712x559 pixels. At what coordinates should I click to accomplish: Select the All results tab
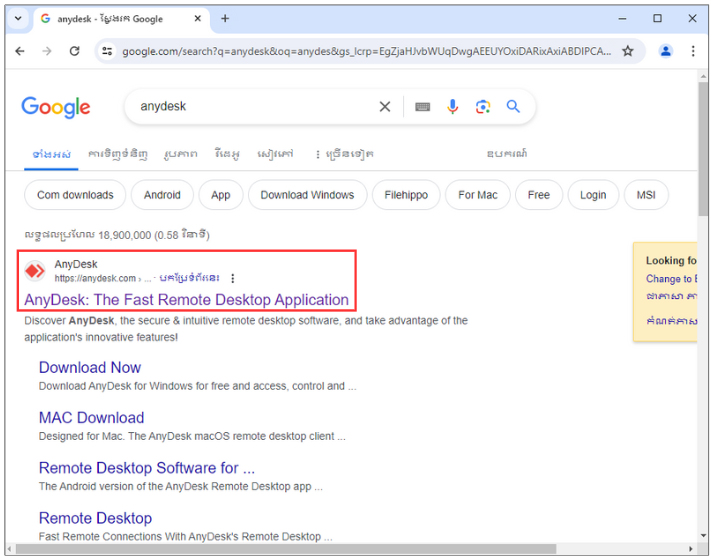tap(51, 154)
